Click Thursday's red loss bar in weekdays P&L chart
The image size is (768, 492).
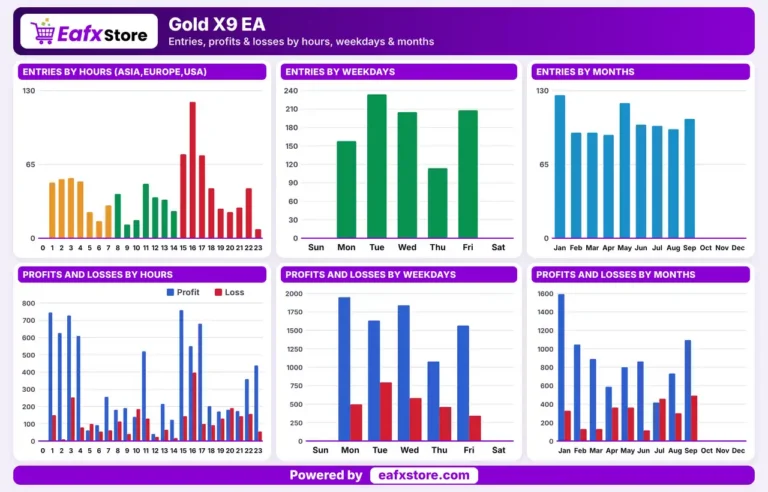(x=445, y=424)
